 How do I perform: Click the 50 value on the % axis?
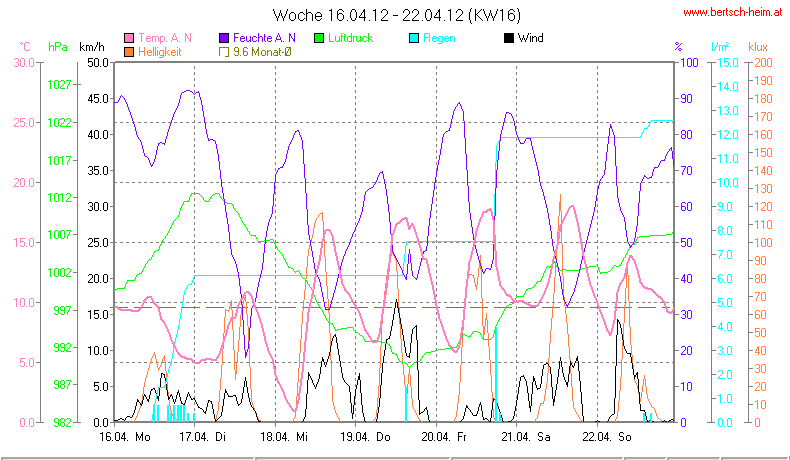coord(686,243)
